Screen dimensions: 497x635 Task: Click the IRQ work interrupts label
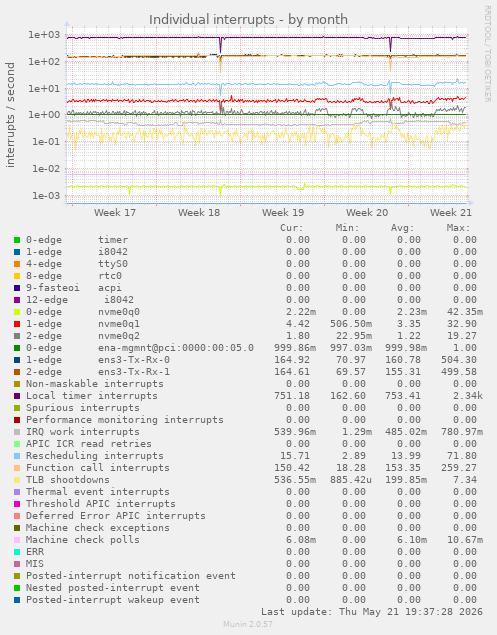(x=83, y=432)
